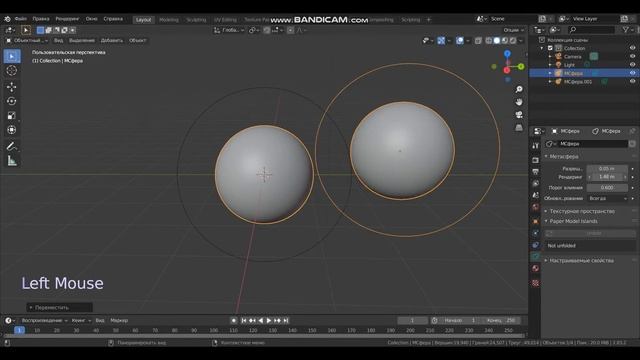Image resolution: width=640 pixels, height=360 pixels.
Task: Switch perspective/orthographic with the grid icon
Action: (x=519, y=128)
